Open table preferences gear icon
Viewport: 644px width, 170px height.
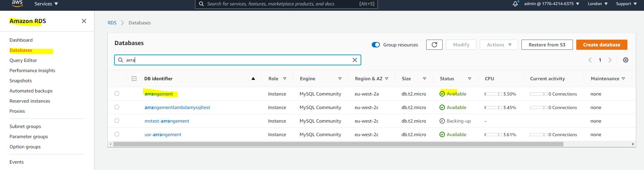tap(626, 60)
